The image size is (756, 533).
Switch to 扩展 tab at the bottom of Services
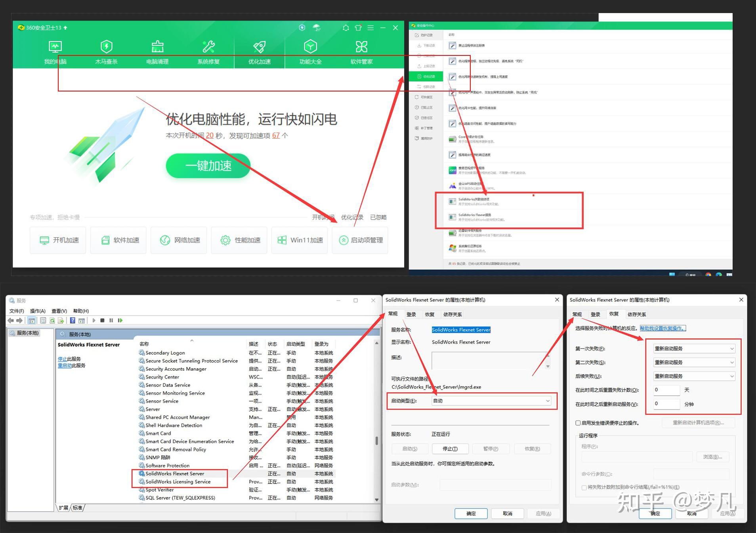coord(63,508)
